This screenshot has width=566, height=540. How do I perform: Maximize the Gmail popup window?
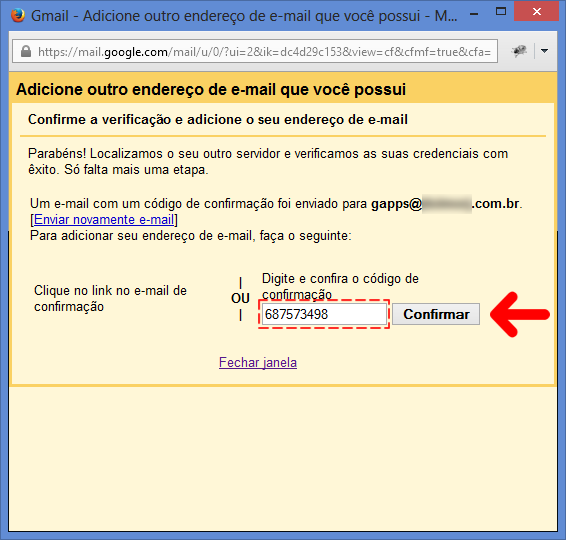click(x=501, y=12)
